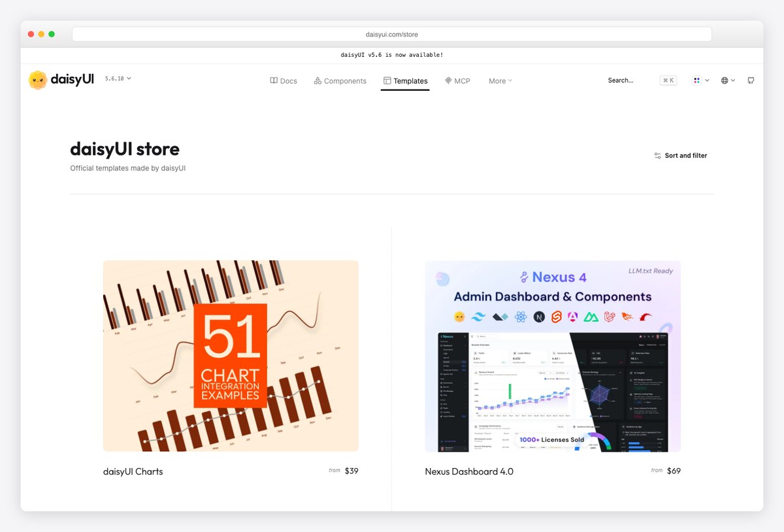Click the shapes icon beside Components
The height and width of the screenshot is (532, 784).
(318, 81)
